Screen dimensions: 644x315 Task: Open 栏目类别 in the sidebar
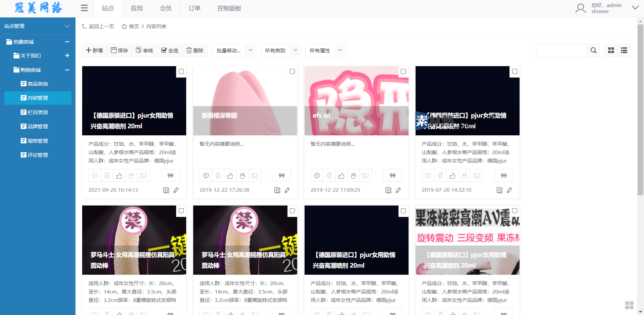point(38,112)
